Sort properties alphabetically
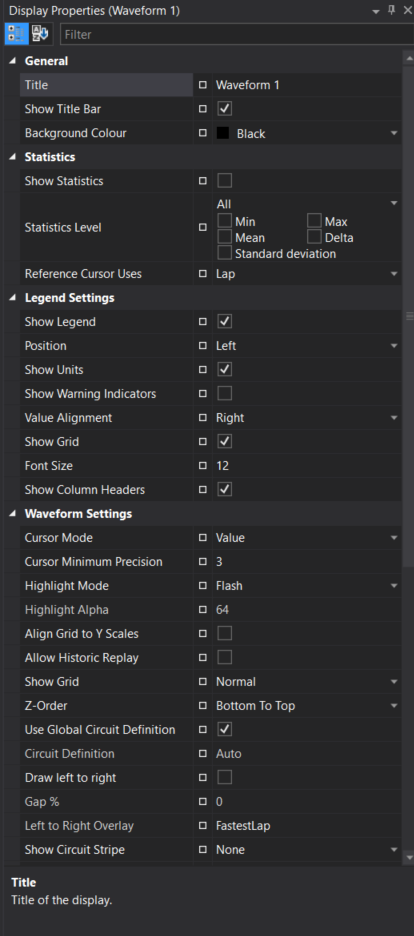Viewport: 414px width, 936px height. 42,34
